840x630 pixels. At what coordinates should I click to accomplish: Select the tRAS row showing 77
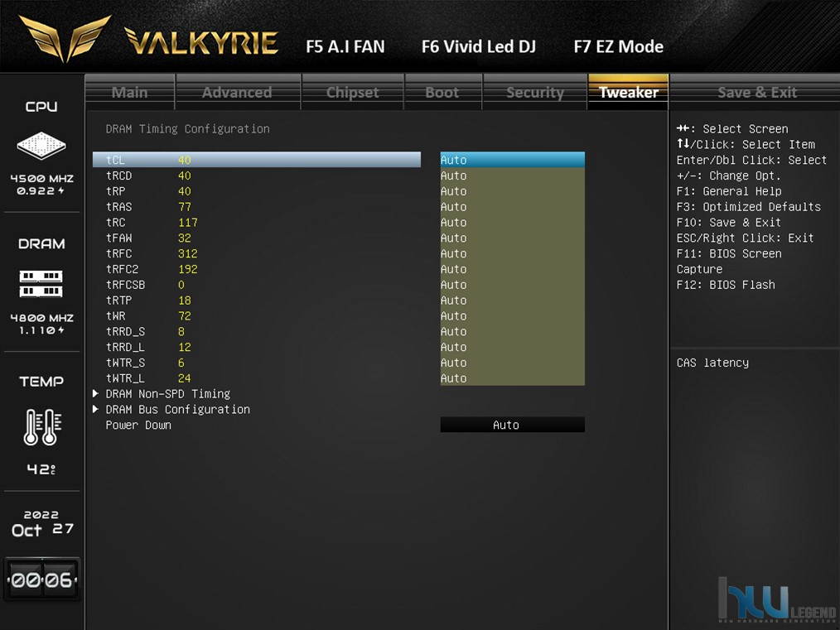click(257, 207)
